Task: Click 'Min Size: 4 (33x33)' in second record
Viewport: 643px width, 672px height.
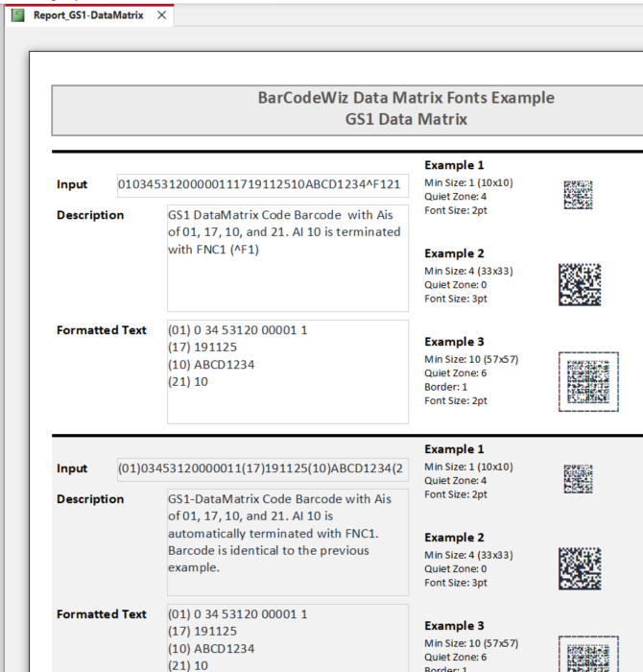Action: coord(468,556)
